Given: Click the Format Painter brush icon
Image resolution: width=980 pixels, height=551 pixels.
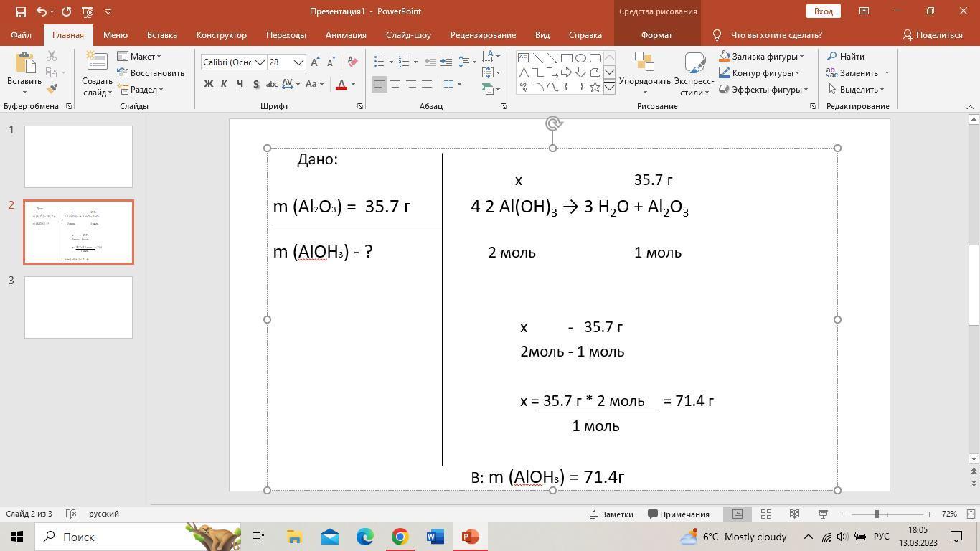Looking at the screenshot, I should tap(52, 89).
